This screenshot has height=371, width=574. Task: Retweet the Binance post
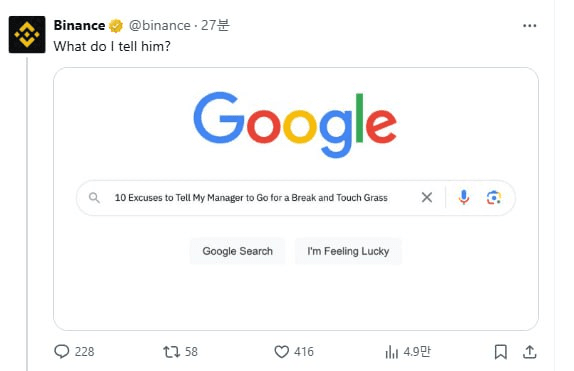point(171,352)
